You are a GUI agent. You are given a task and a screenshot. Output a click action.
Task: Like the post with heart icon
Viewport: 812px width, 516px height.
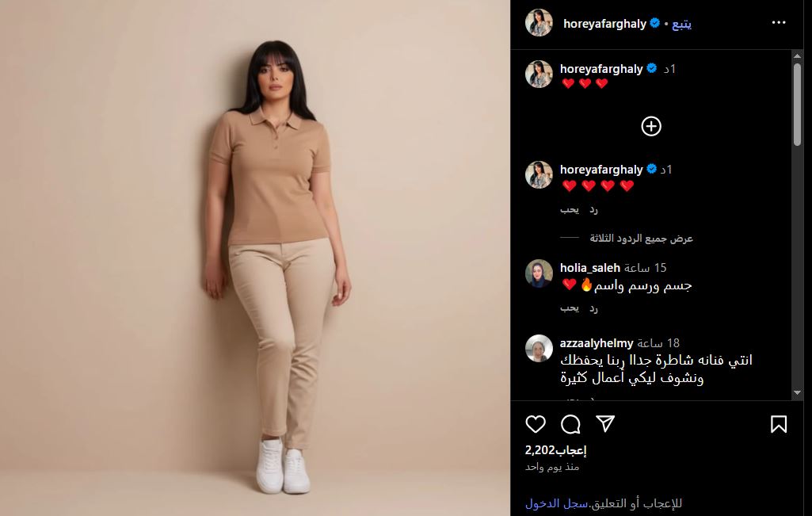pyautogui.click(x=536, y=424)
